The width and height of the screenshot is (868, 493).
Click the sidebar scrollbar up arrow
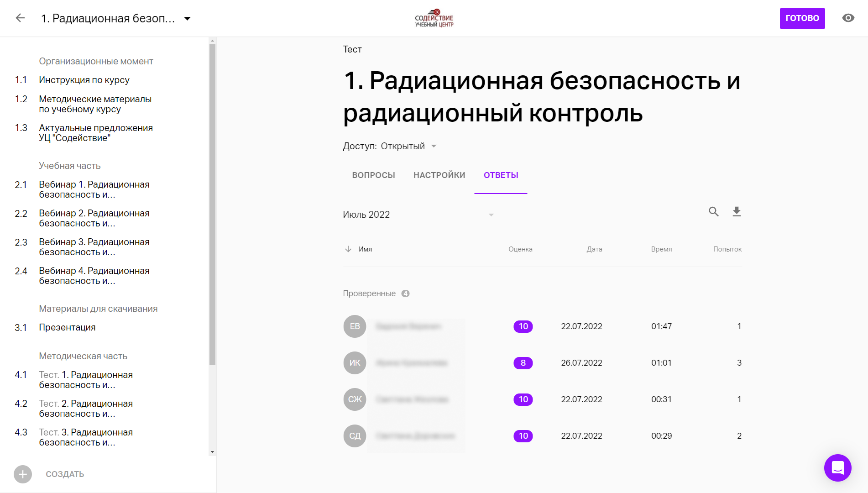click(212, 41)
